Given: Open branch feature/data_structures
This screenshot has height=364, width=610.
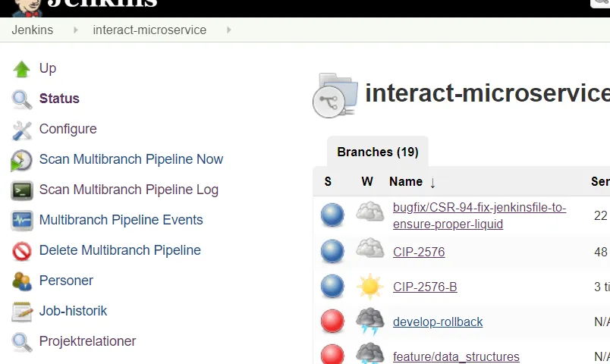Looking at the screenshot, I should (x=456, y=356).
